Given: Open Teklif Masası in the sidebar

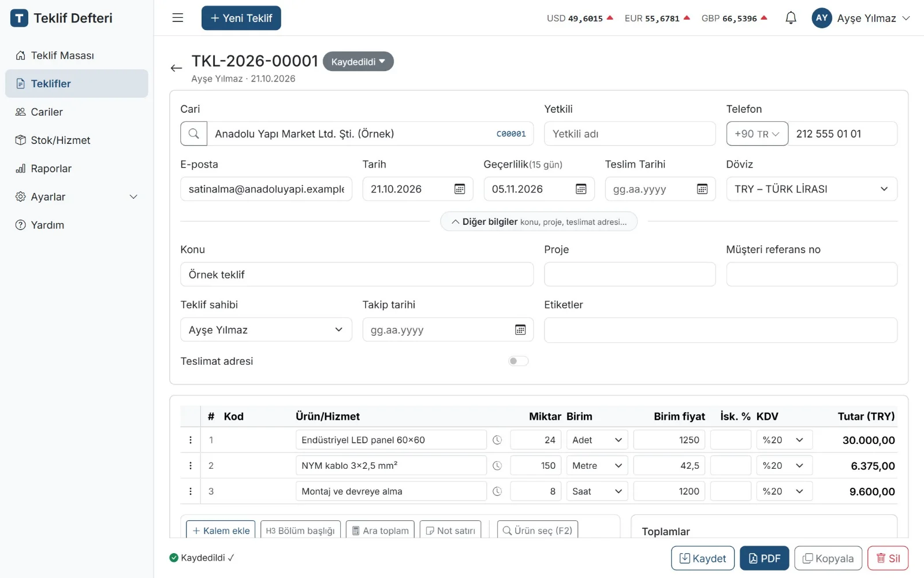Looking at the screenshot, I should point(77,55).
